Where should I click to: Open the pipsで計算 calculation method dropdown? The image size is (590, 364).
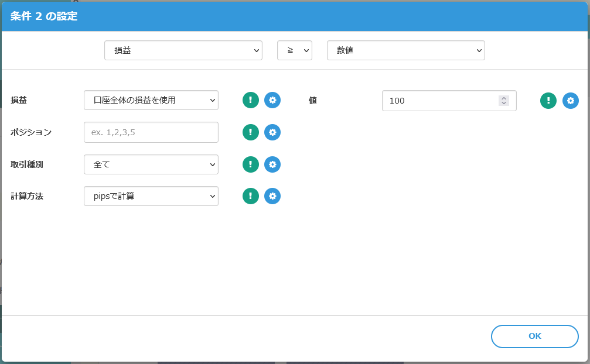click(151, 196)
